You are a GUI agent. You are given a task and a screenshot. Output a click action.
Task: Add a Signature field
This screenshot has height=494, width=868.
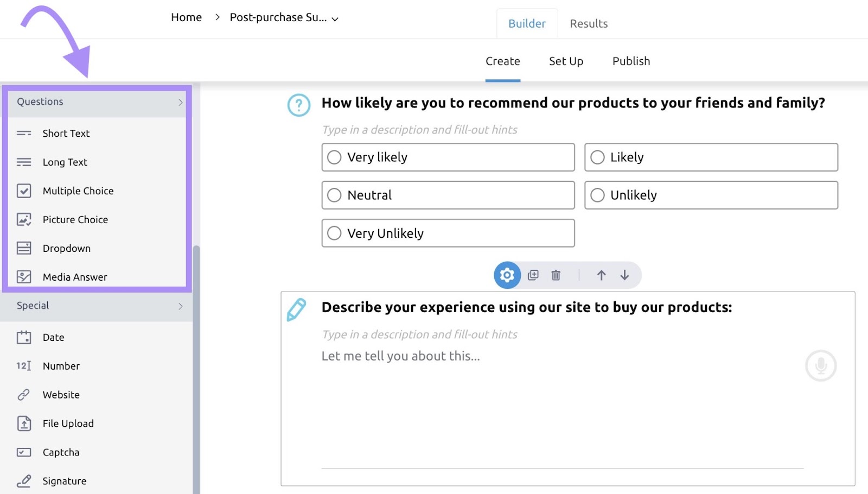64,480
